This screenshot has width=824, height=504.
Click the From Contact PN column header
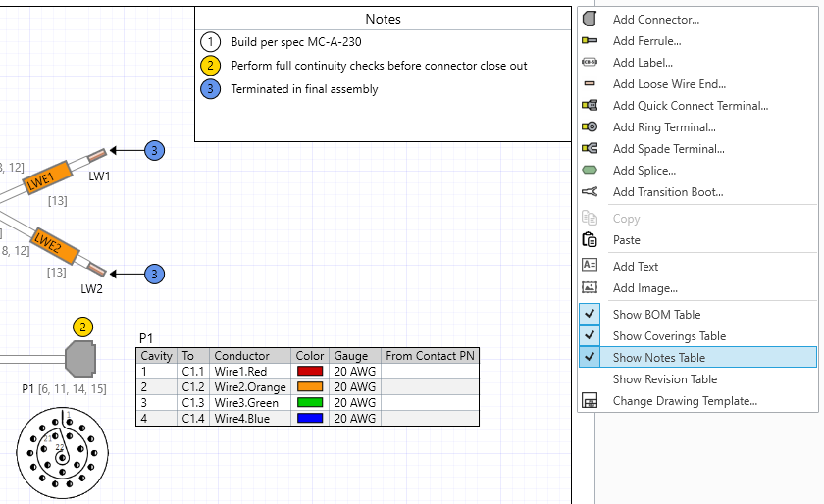430,356
